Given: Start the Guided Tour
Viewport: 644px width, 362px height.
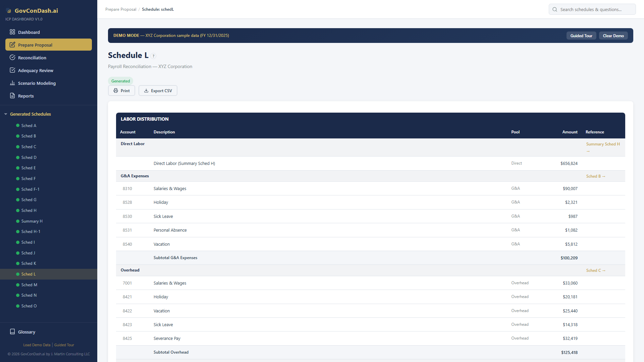Looking at the screenshot, I should pos(581,36).
